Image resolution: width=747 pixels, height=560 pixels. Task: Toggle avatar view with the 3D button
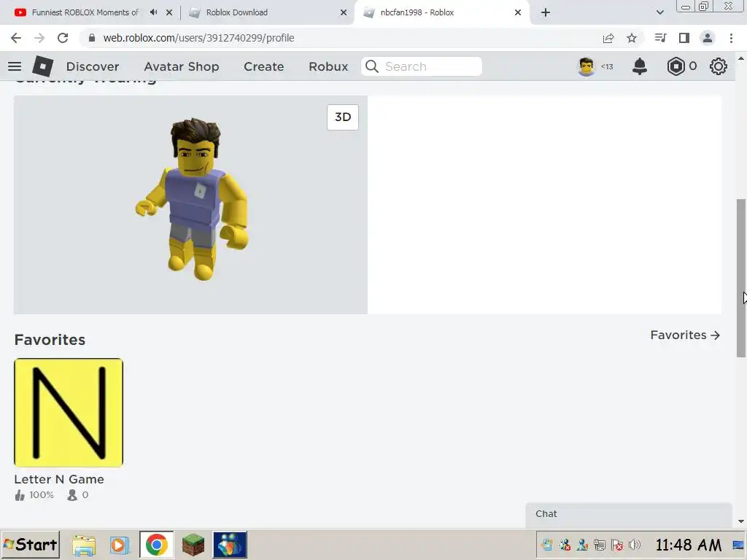[343, 117]
